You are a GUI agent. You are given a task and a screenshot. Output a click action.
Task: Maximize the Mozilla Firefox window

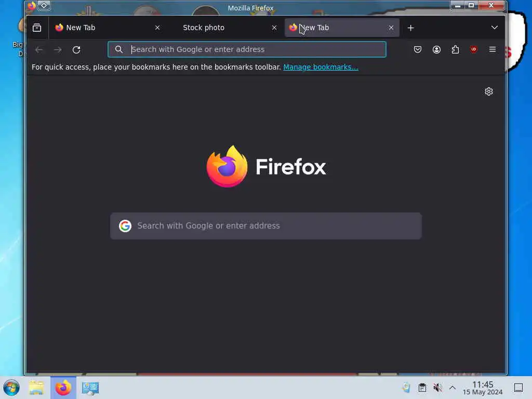click(471, 5)
